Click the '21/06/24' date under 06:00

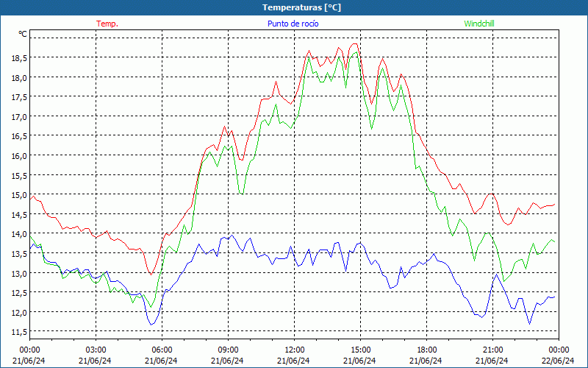[x=161, y=361]
